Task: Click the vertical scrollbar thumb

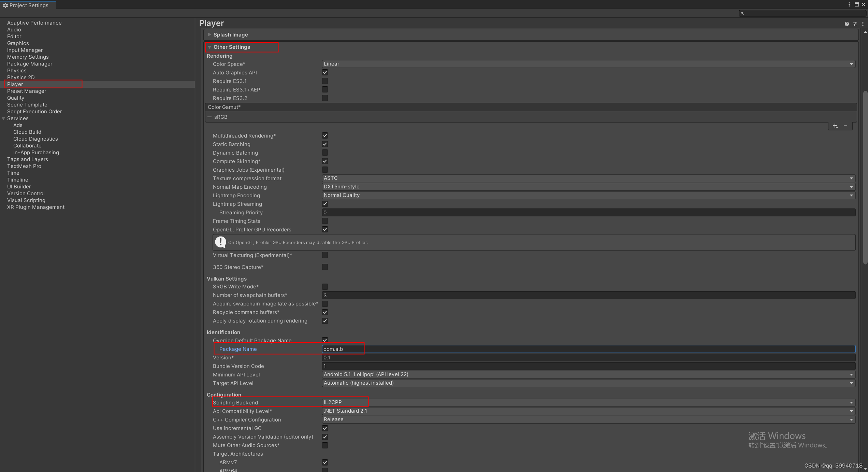Action: point(865,177)
